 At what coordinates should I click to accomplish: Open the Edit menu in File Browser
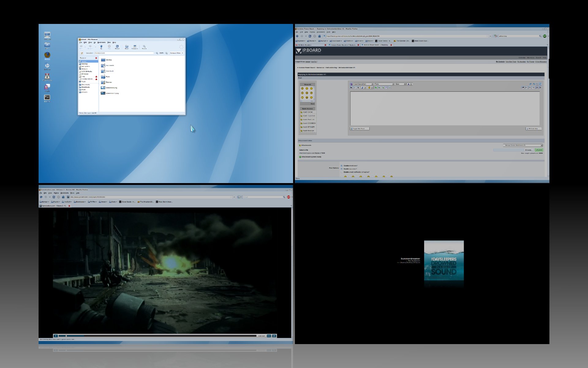tap(85, 42)
